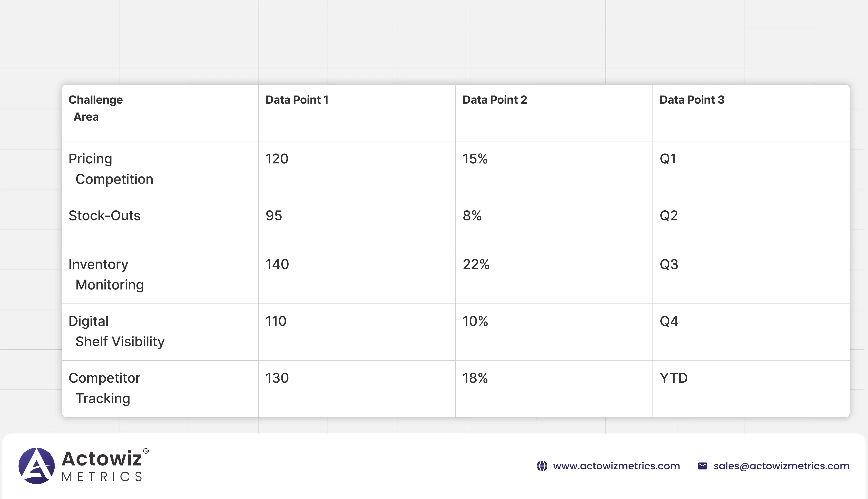Select the cell showing 95
This screenshot has width=868, height=499.
pos(274,216)
